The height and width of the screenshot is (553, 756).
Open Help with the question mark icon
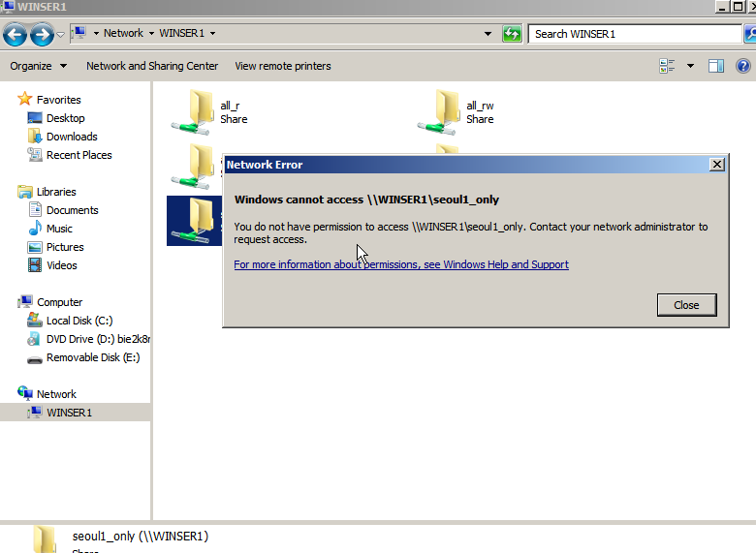pyautogui.click(x=743, y=66)
